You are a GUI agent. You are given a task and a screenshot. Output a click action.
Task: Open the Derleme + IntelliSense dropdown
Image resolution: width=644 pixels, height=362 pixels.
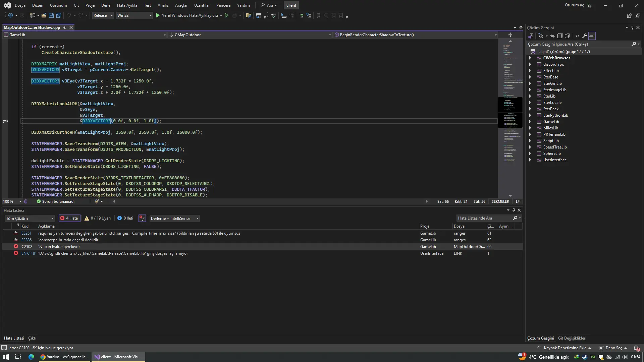(174, 219)
